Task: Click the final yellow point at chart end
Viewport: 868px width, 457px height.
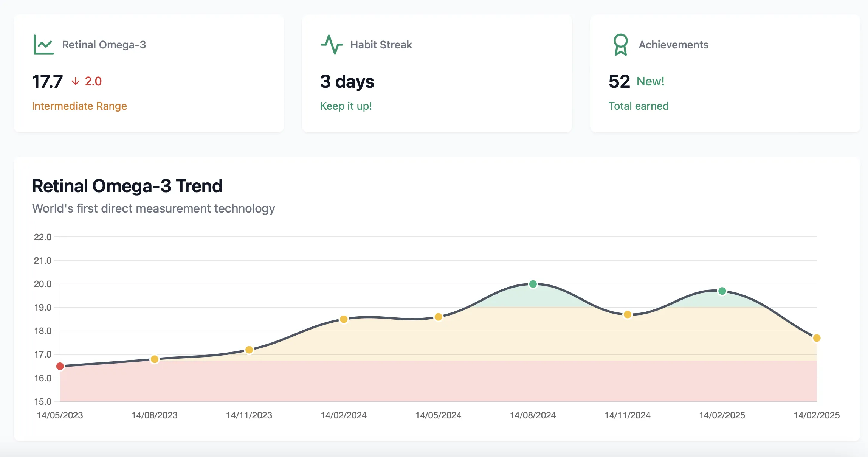Action: tap(817, 338)
